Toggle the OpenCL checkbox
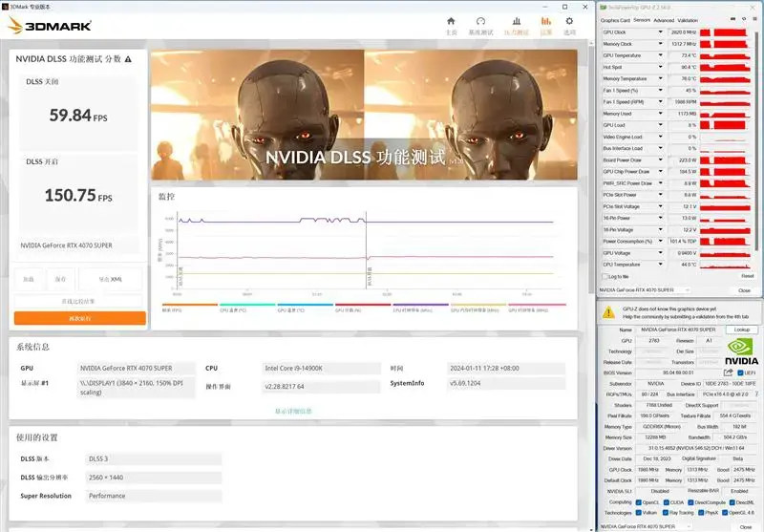The height and width of the screenshot is (532, 764). 638,502
